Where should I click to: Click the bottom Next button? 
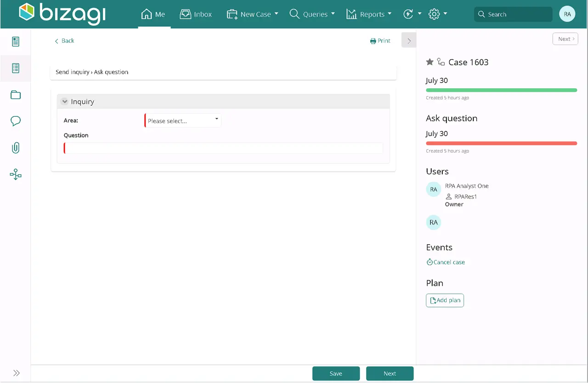point(390,373)
